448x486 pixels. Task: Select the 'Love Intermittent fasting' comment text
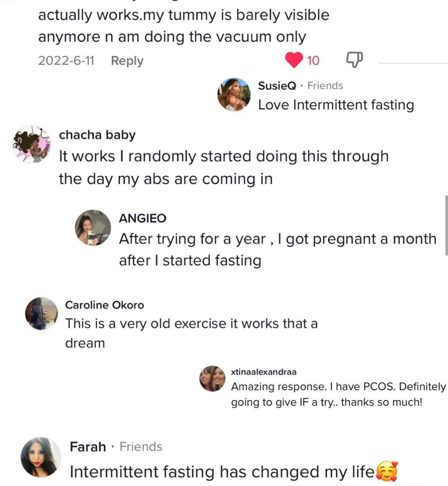point(336,105)
